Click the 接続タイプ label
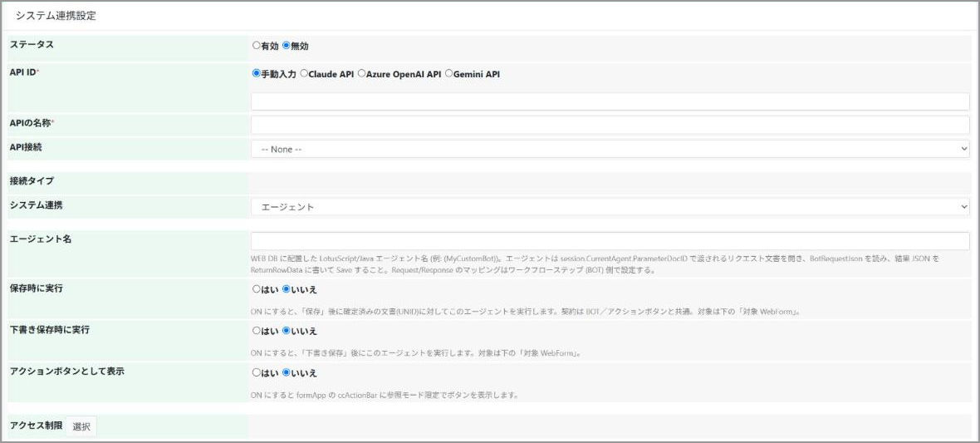 tap(32, 181)
